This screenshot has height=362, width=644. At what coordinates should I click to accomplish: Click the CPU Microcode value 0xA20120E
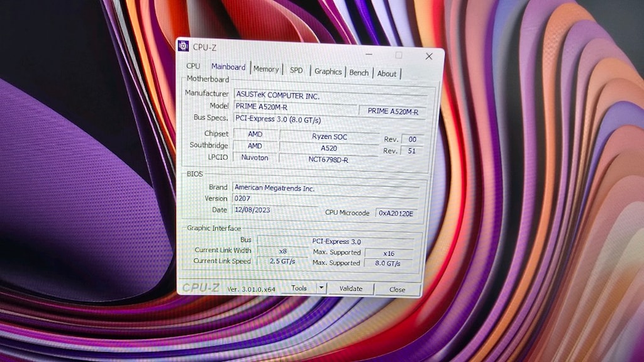tap(396, 213)
